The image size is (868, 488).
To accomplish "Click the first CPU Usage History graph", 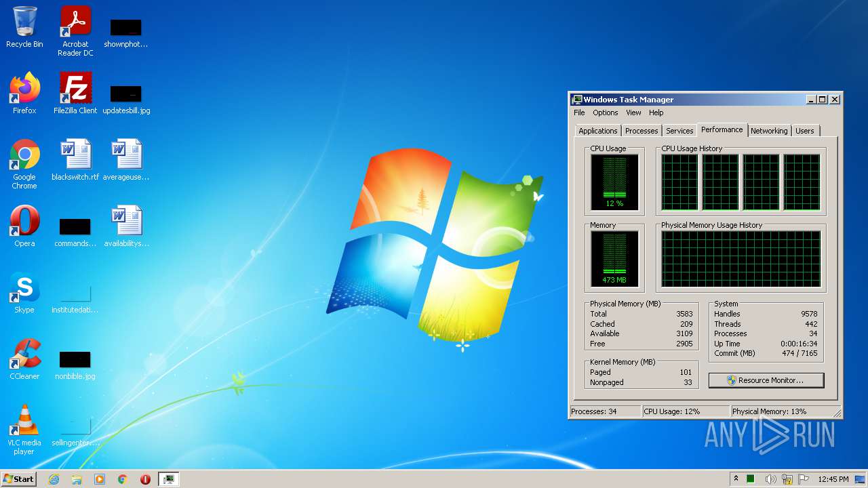I will point(679,182).
